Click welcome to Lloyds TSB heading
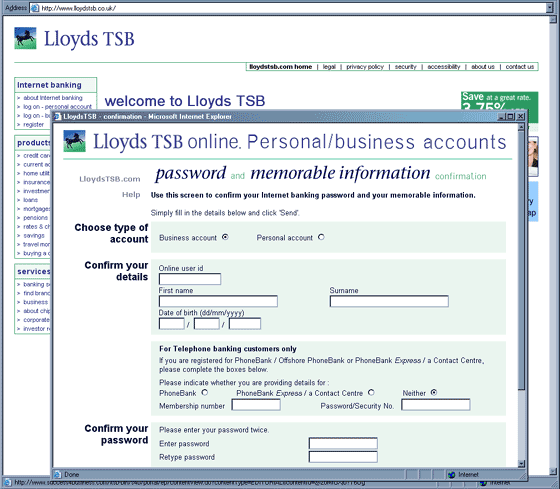Viewport: 560px width, 489px height. point(185,101)
